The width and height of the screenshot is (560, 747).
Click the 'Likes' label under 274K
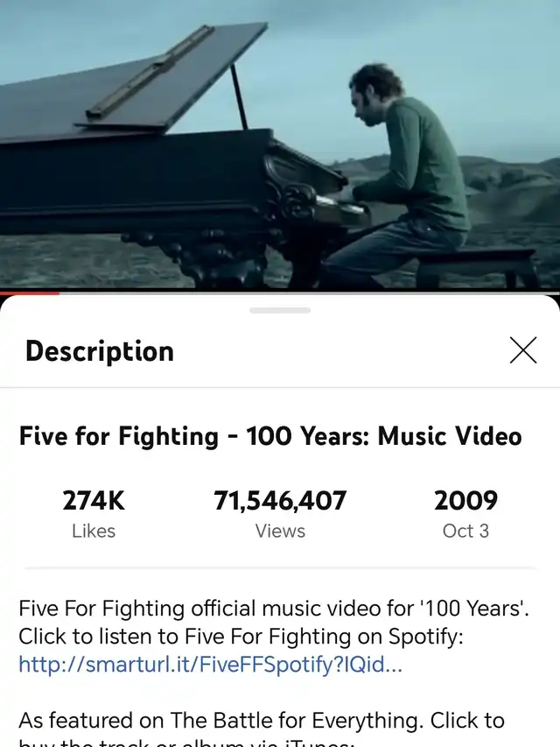click(94, 531)
